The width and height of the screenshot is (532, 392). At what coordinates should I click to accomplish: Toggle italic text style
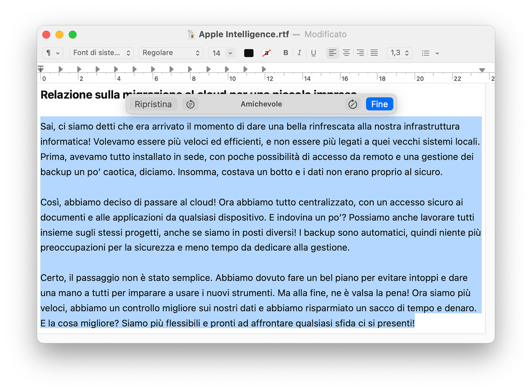click(299, 53)
